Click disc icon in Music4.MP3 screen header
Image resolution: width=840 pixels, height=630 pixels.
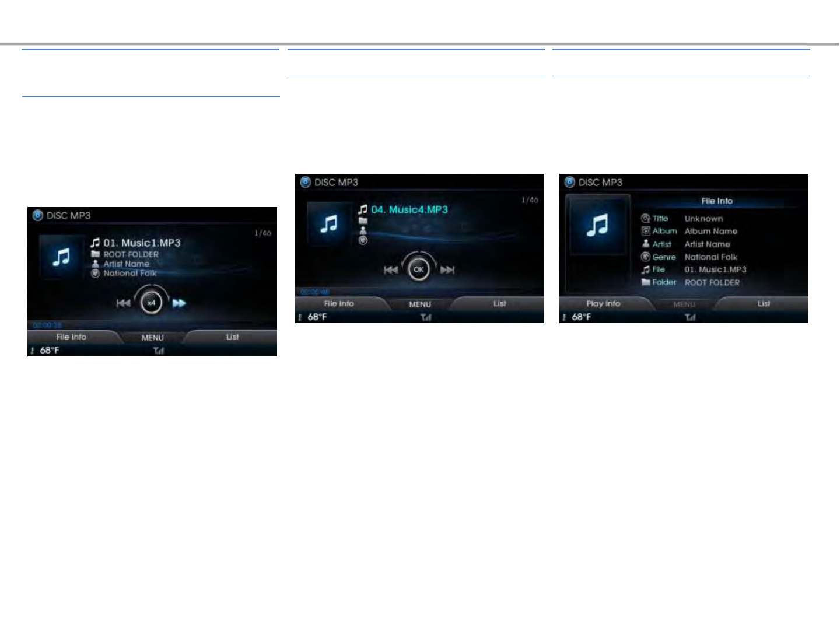[x=306, y=182]
